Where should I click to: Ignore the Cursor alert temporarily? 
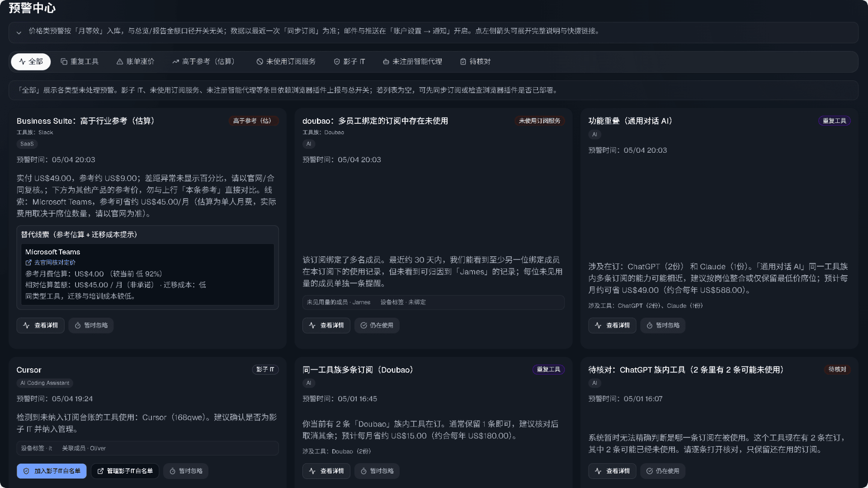click(186, 471)
